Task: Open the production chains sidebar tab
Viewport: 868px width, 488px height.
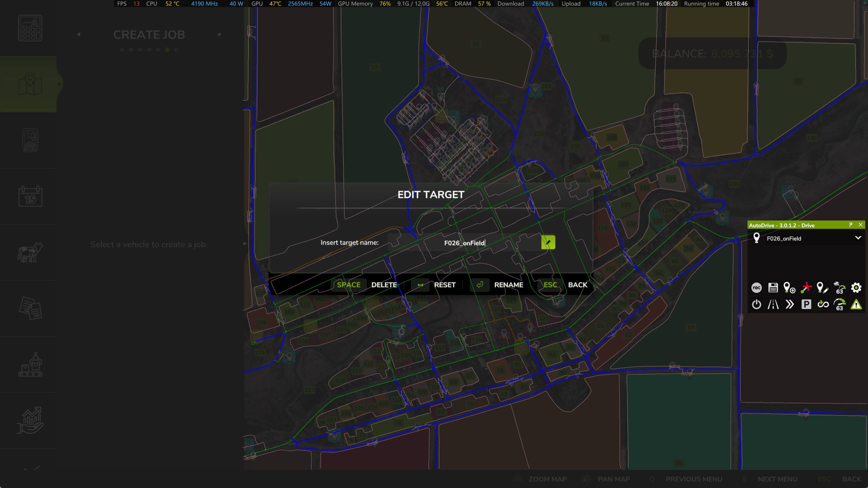Action: (x=30, y=364)
